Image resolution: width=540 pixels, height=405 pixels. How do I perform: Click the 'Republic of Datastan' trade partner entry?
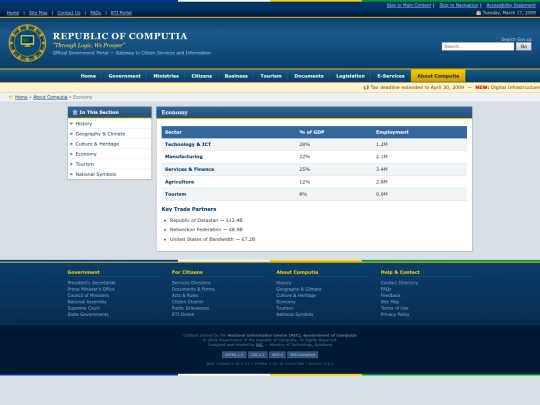(x=206, y=220)
